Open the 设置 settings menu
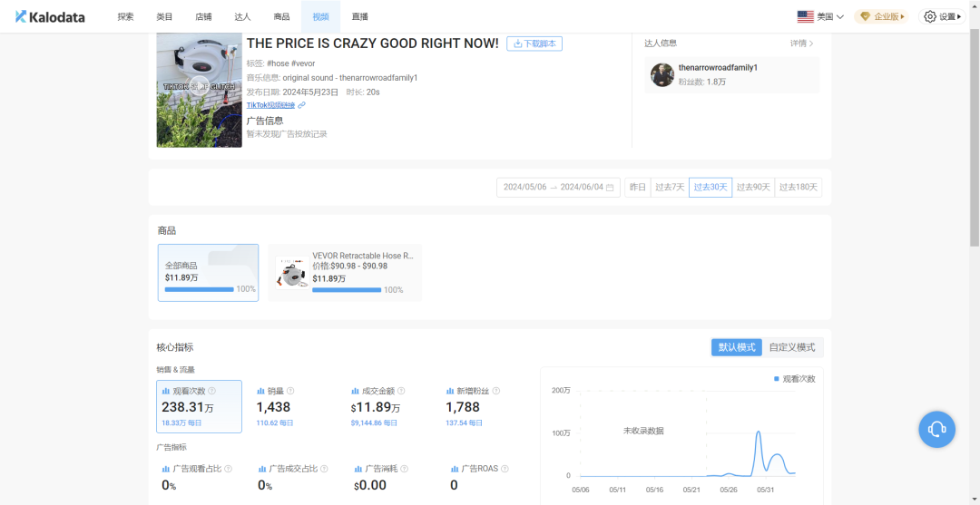The height and width of the screenshot is (505, 980). 943,17
